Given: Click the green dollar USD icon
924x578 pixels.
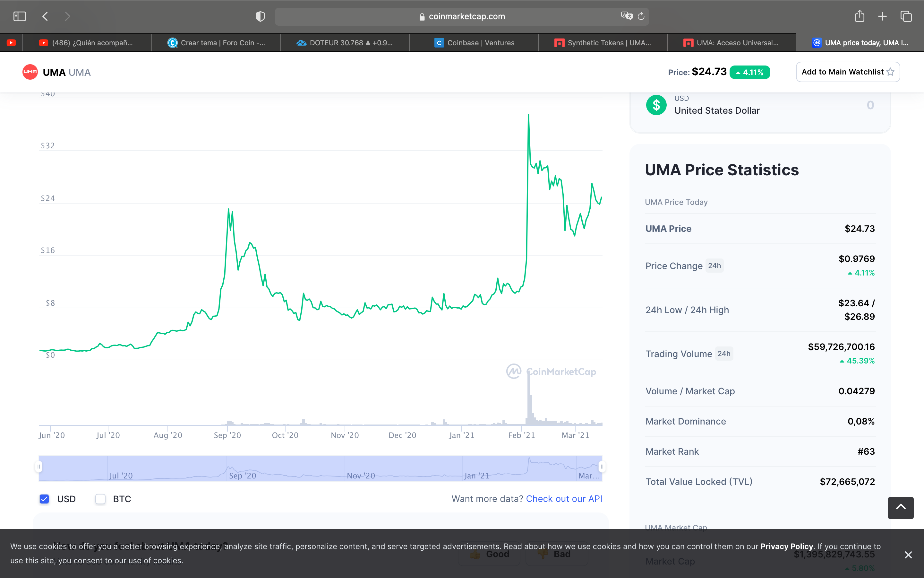Looking at the screenshot, I should tap(656, 105).
